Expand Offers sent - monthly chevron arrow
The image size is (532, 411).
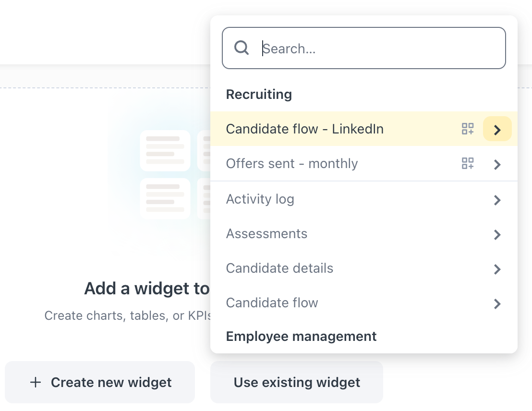(497, 164)
